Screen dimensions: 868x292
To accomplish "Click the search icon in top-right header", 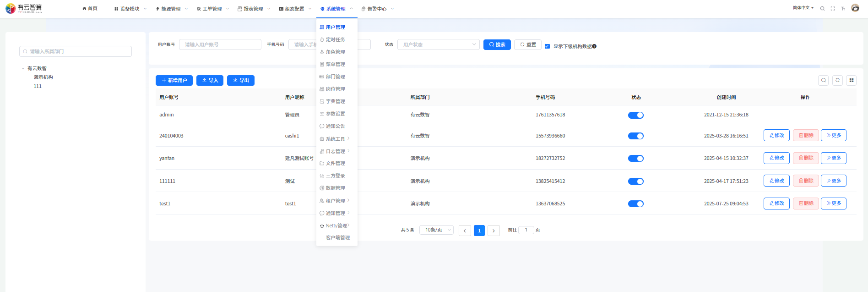I will click(822, 9).
